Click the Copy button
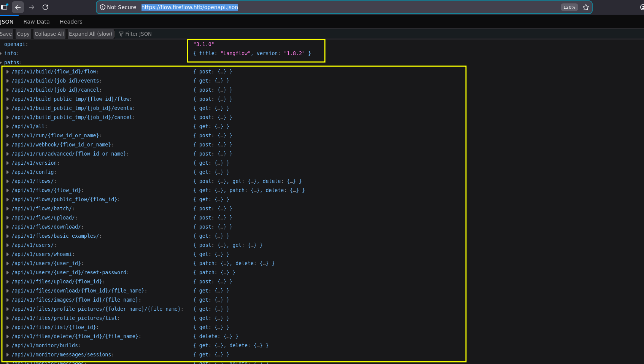 click(23, 34)
